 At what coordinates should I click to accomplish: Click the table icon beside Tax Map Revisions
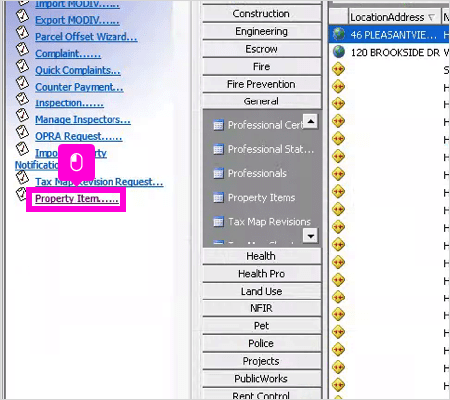pos(218,222)
